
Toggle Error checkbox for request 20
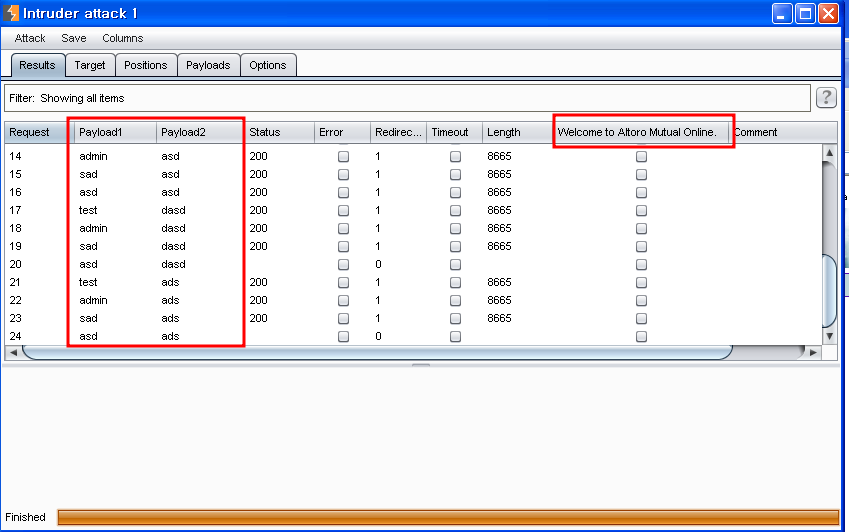pyautogui.click(x=343, y=265)
